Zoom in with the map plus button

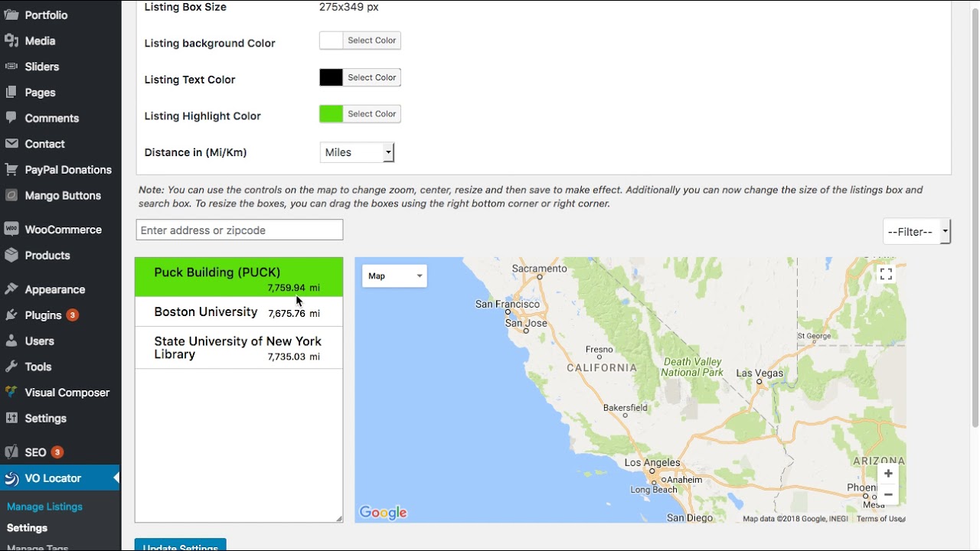(x=888, y=474)
